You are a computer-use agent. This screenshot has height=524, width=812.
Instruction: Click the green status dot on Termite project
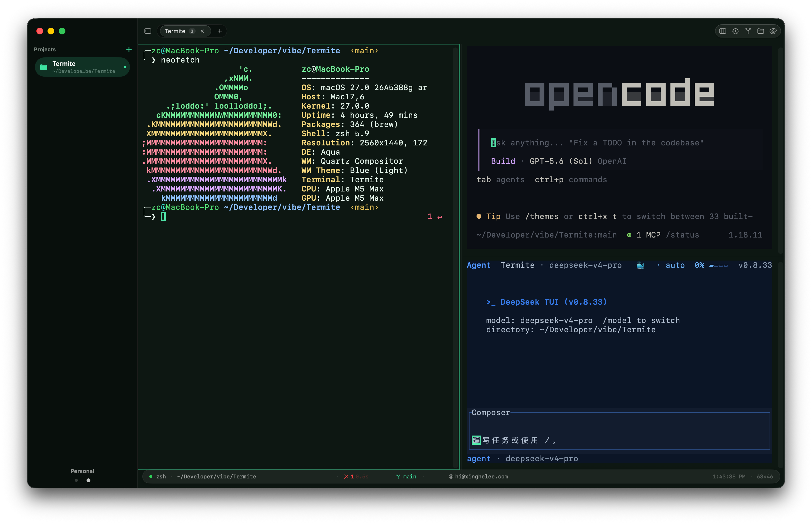125,67
